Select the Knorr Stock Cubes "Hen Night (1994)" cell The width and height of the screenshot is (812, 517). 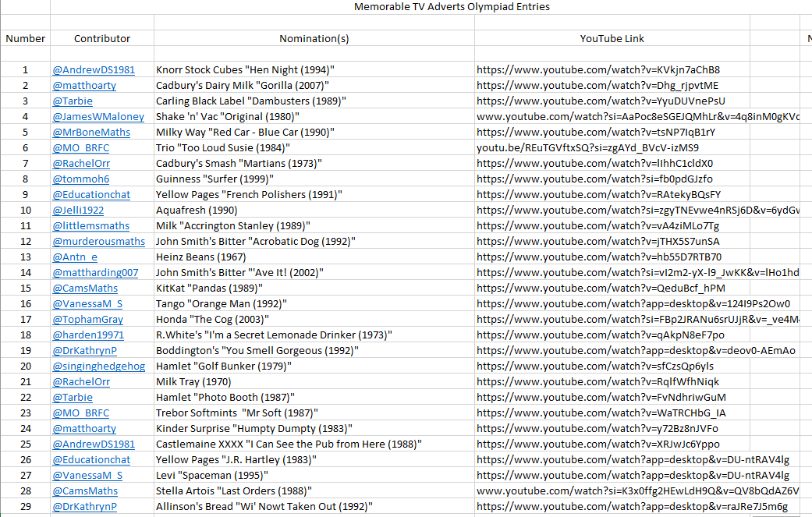click(x=314, y=70)
